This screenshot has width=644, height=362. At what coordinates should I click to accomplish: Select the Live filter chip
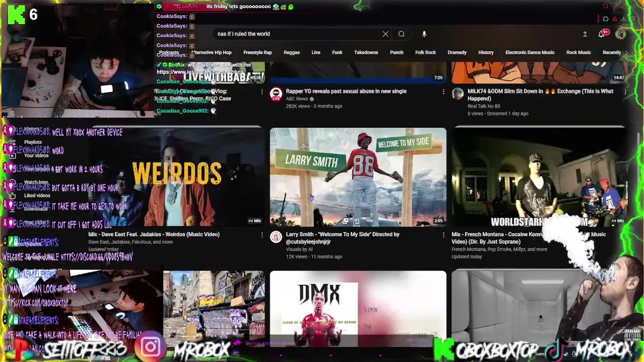pos(315,52)
